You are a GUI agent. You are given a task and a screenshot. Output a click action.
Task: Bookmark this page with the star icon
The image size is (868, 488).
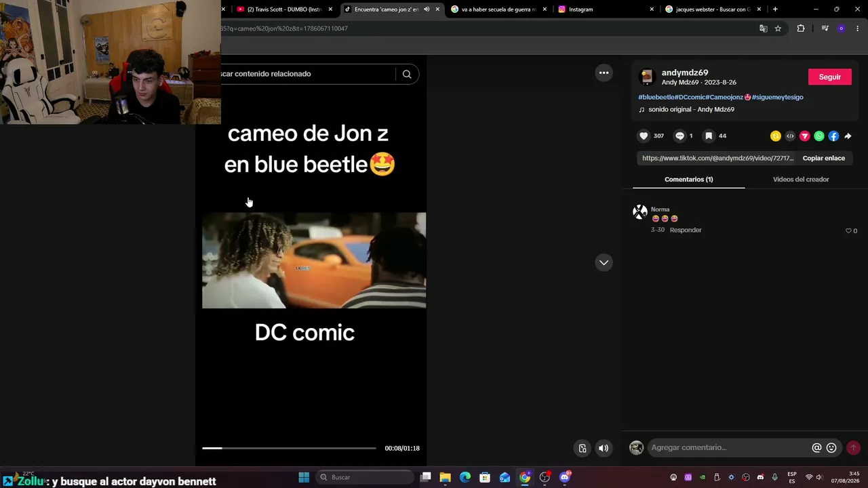tap(778, 28)
